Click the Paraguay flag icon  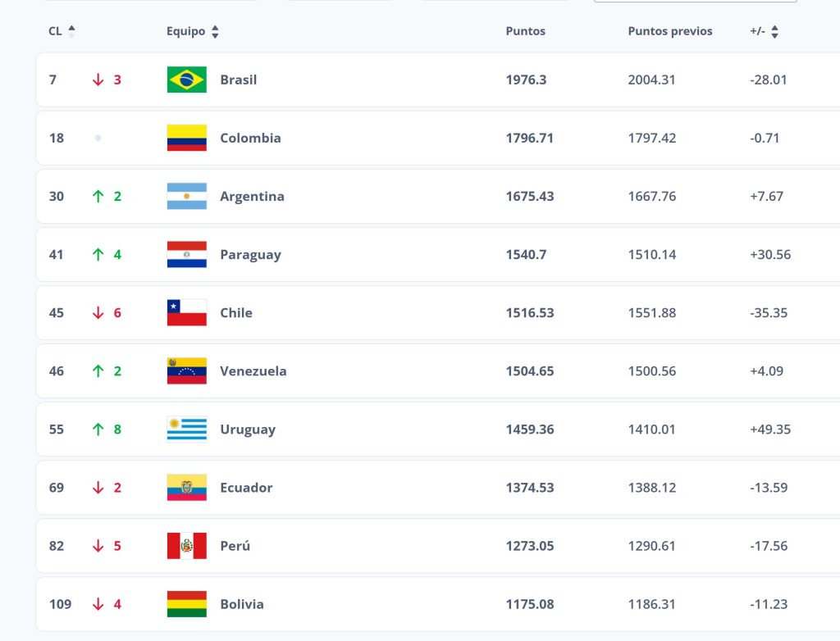(186, 254)
